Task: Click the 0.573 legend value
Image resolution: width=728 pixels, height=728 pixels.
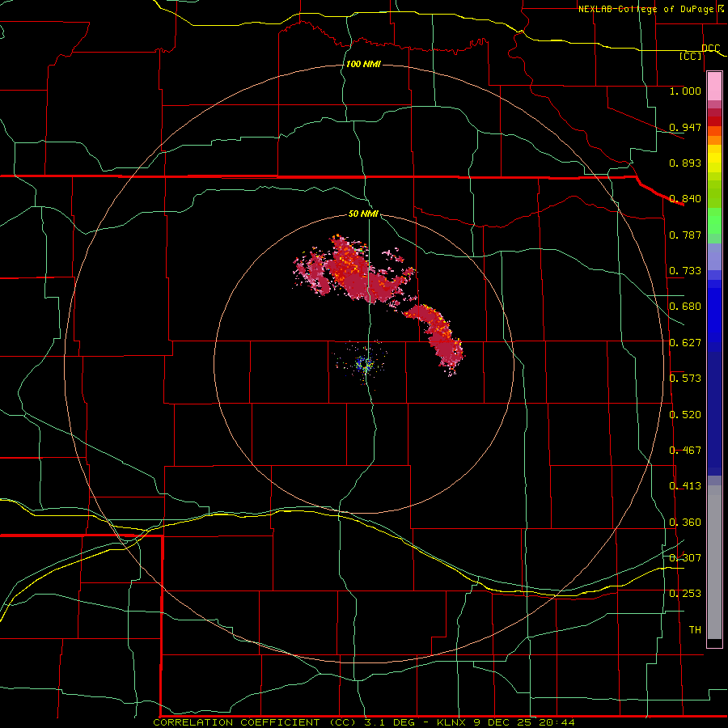Action: click(685, 379)
